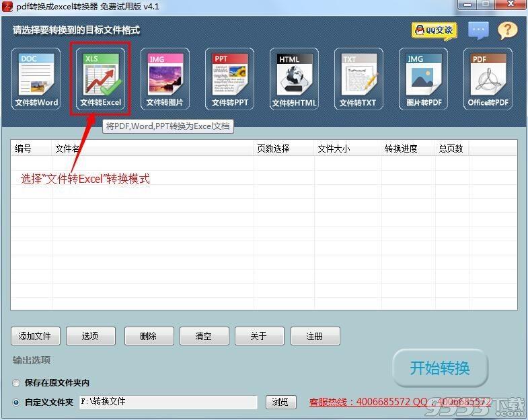The width and height of the screenshot is (528, 420).
Task: Click the blue message bubble icon
Action: [478, 31]
